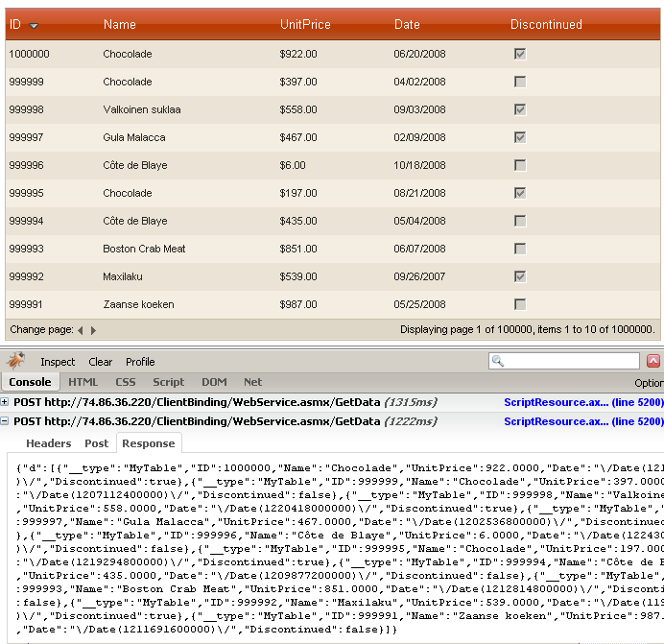The height and width of the screenshot is (644, 664).
Task: Click the Inspect button
Action: [x=58, y=362]
